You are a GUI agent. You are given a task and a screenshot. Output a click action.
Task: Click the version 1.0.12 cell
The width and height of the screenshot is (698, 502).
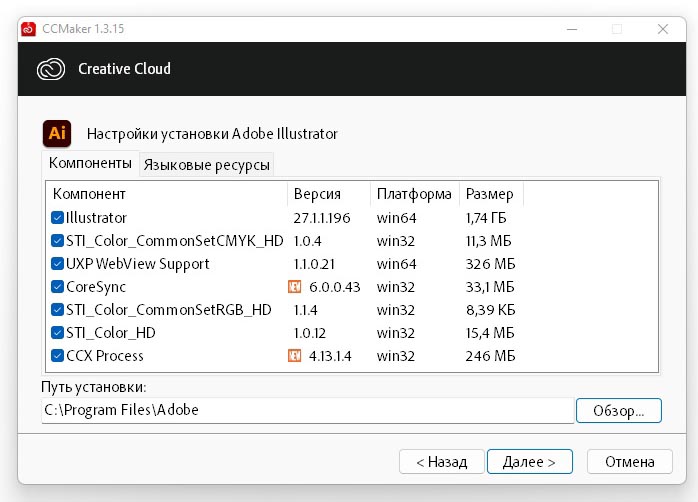tap(310, 333)
